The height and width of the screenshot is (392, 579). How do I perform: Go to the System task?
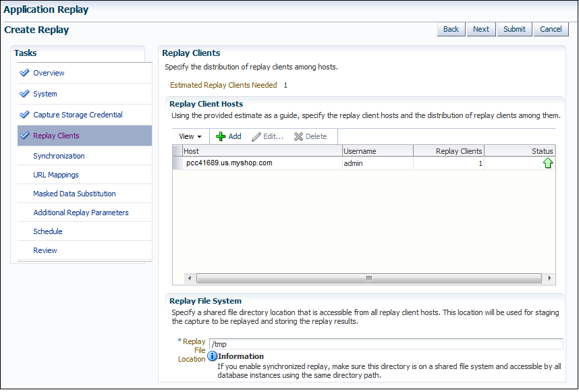45,94
